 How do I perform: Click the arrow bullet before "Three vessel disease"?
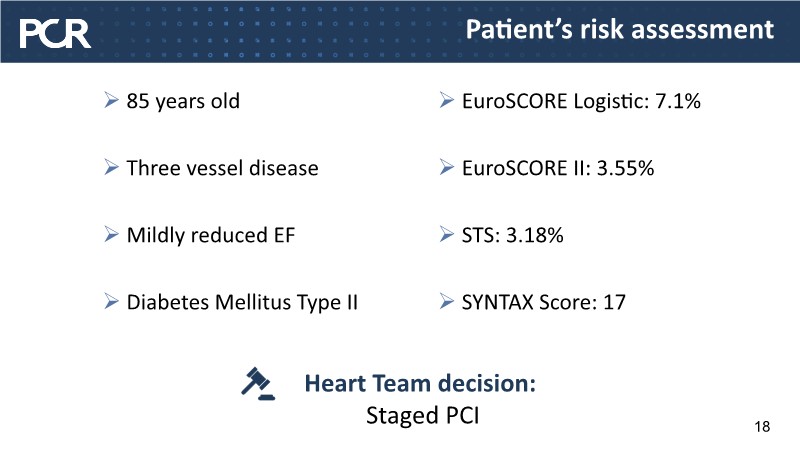pos(113,168)
